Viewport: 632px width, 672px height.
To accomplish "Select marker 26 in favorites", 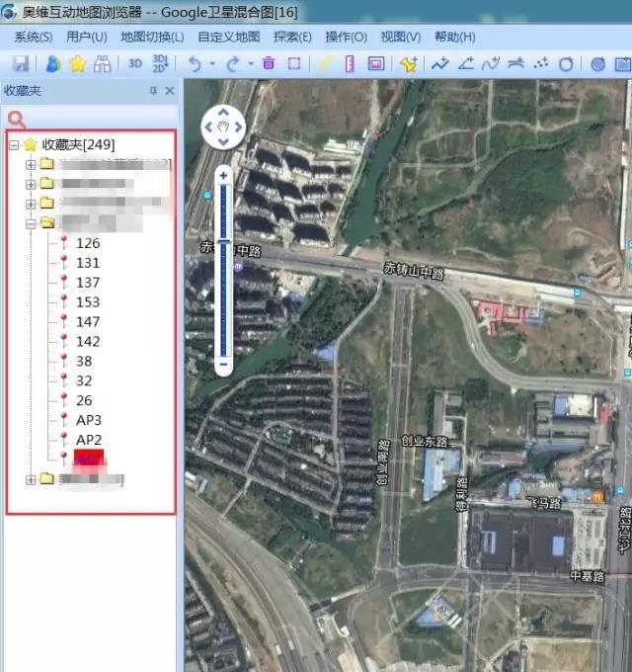I will [x=84, y=400].
